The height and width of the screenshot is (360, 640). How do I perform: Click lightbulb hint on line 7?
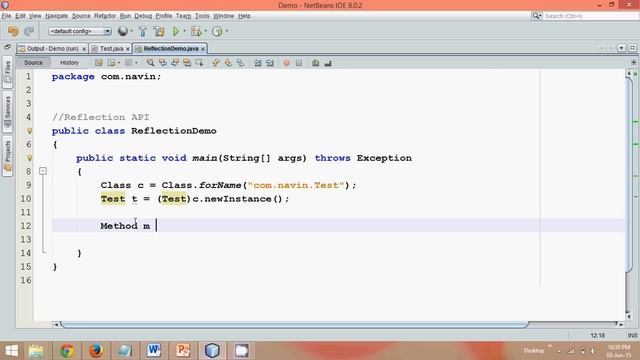point(29,158)
